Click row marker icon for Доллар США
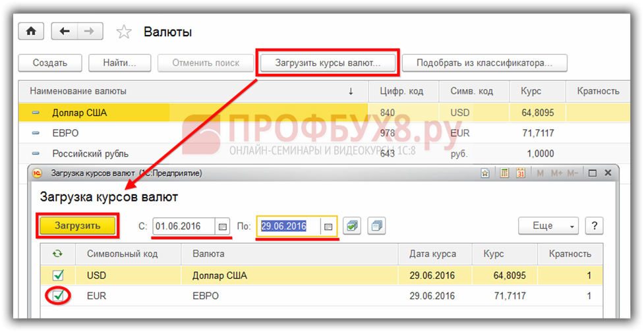 pos(36,113)
